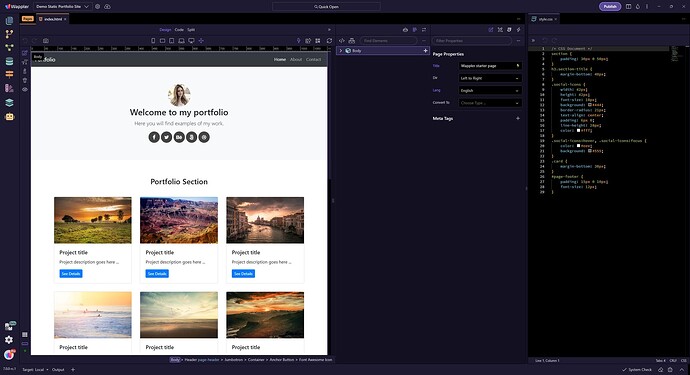The width and height of the screenshot is (690, 375).
Task: Click the Publish button
Action: tap(610, 7)
